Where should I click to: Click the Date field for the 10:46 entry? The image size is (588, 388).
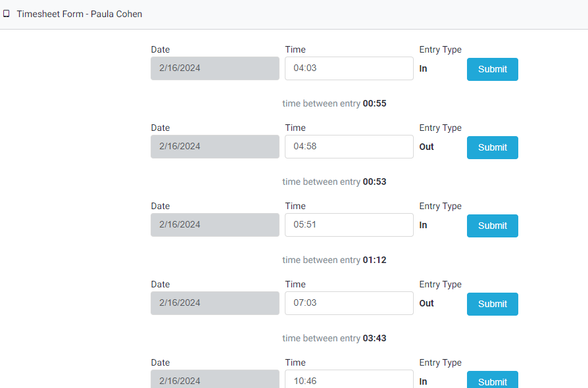coord(214,379)
